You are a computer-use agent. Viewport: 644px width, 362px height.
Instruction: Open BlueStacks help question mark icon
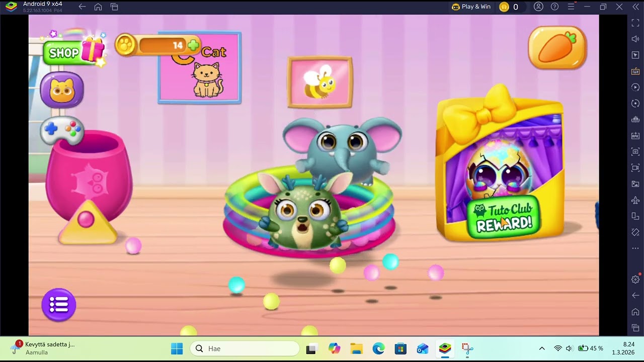554,7
